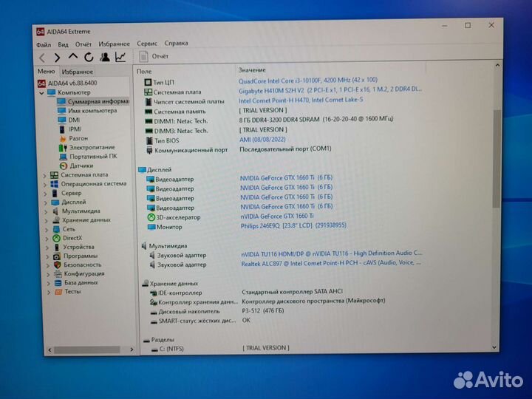Open the Файл menu

click(44, 45)
